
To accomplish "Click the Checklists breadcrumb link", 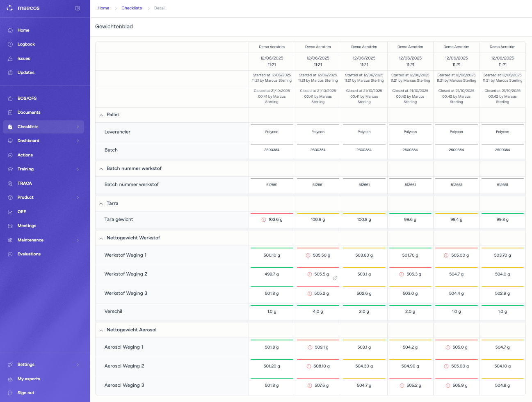I will [132, 8].
